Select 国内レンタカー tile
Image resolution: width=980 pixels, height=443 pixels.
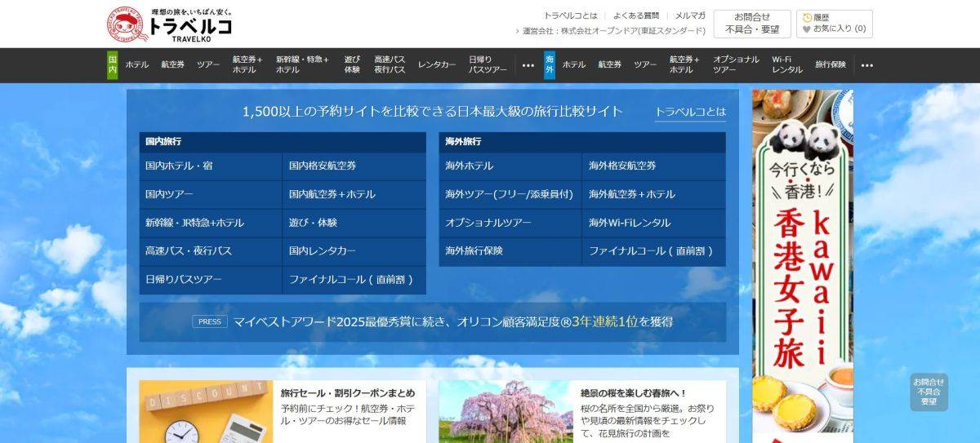tap(354, 251)
